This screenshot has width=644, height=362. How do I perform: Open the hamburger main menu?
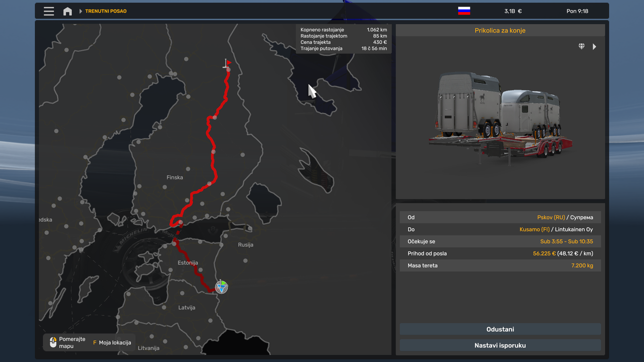coord(49,11)
